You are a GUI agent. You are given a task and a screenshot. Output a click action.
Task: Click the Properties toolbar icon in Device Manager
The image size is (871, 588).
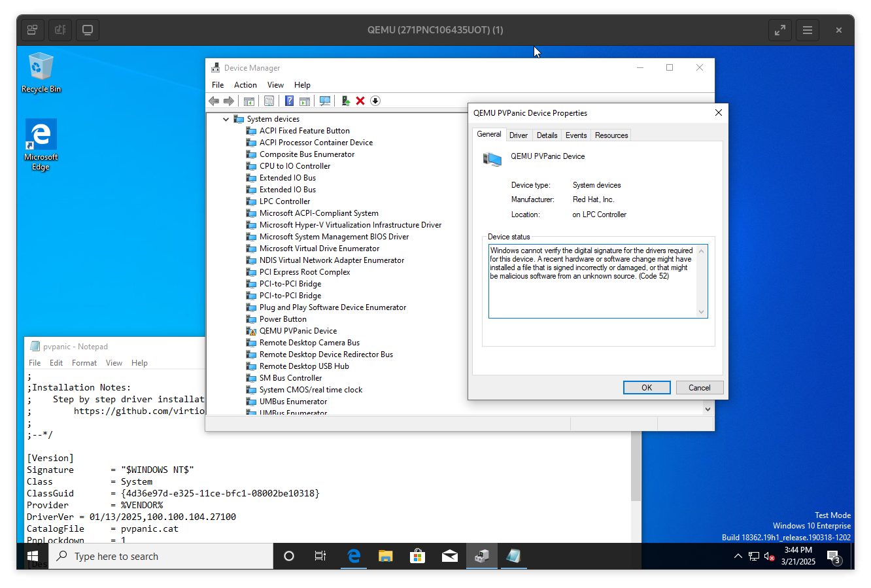[269, 101]
